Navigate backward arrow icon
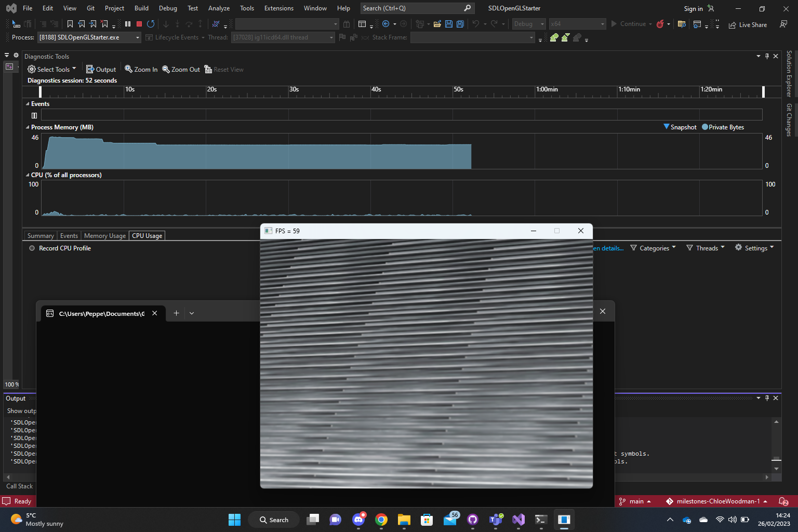This screenshot has width=798, height=532. [385, 24]
